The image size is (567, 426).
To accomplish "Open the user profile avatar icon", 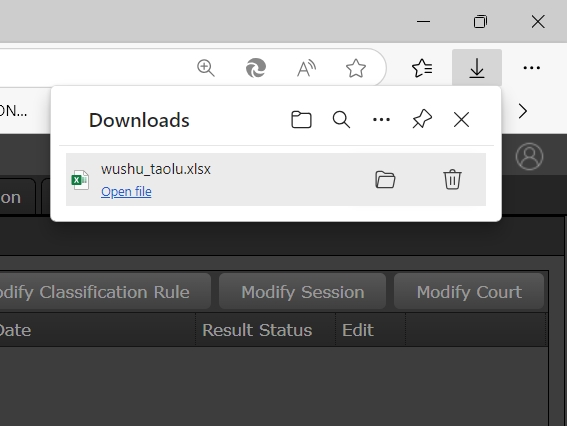I will [529, 157].
